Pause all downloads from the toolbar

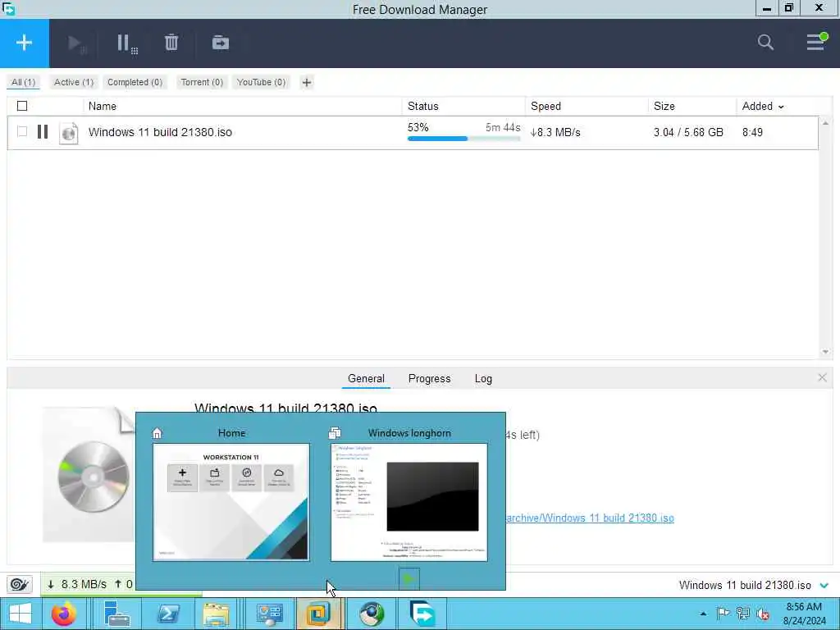click(127, 43)
